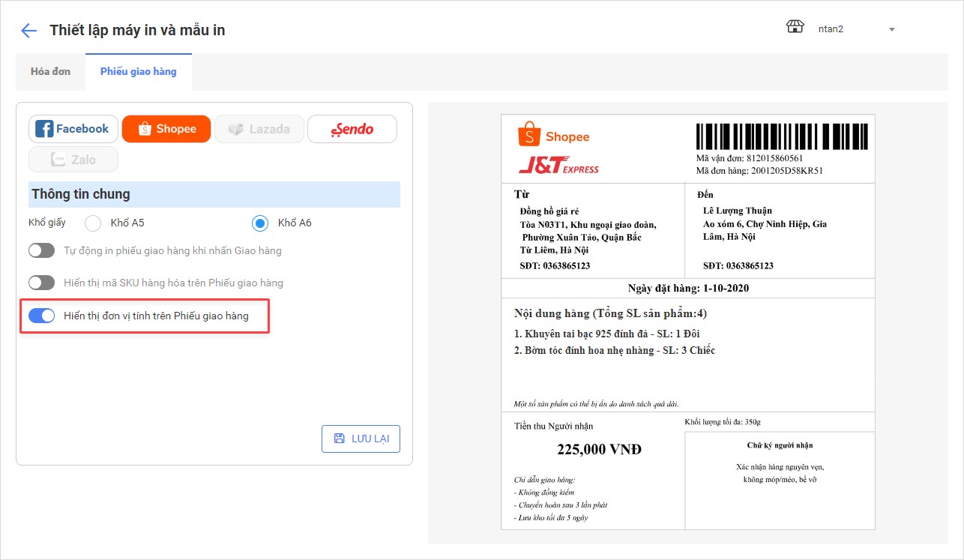
Task: Select the Sendo channel button
Action: 352,129
